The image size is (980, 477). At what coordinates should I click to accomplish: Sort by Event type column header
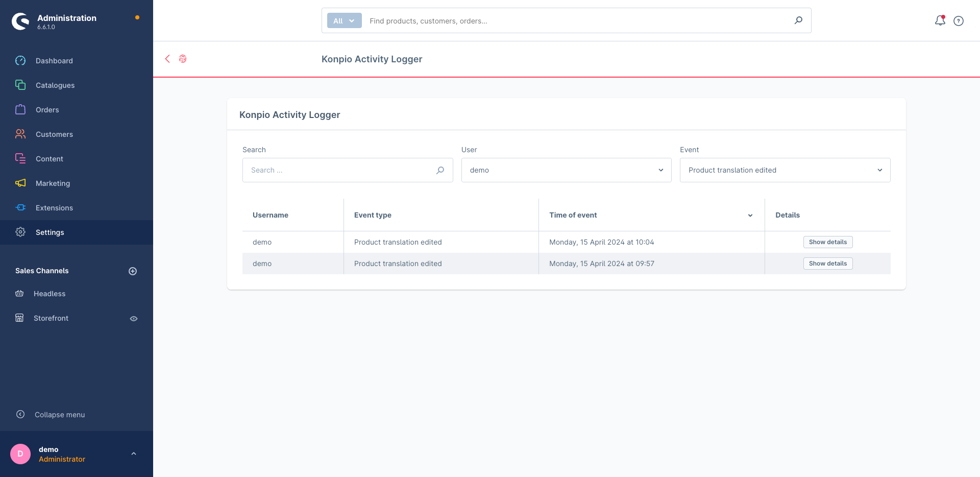point(441,215)
